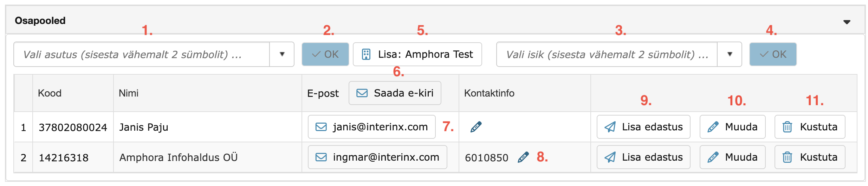
Task: Click building icon in Lisa: Amphora Test button
Action: point(366,54)
